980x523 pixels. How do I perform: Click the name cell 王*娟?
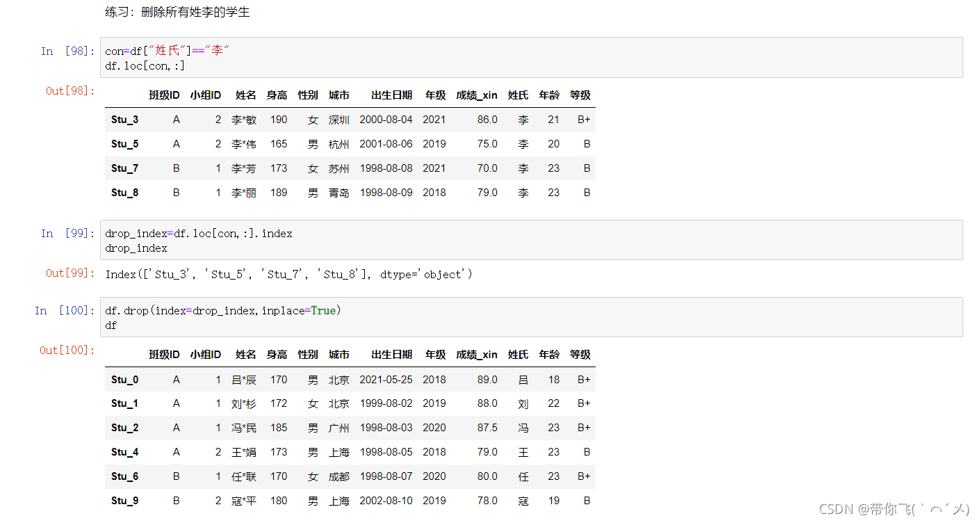click(244, 452)
